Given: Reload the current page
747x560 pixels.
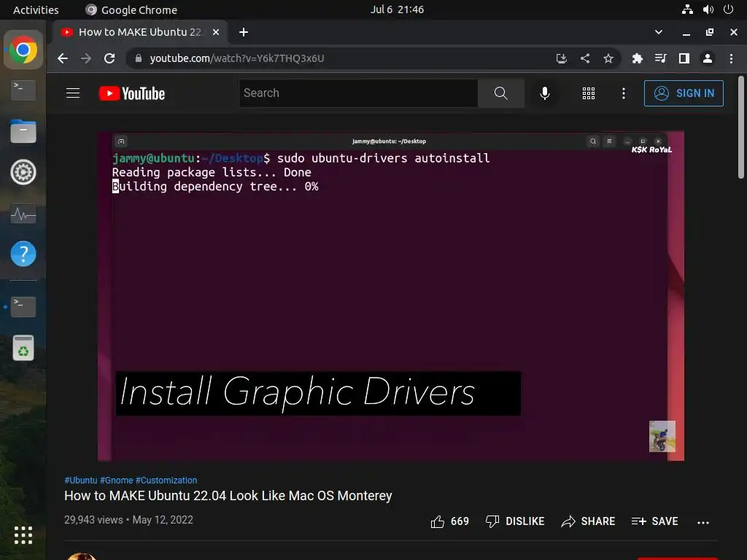Looking at the screenshot, I should point(109,58).
